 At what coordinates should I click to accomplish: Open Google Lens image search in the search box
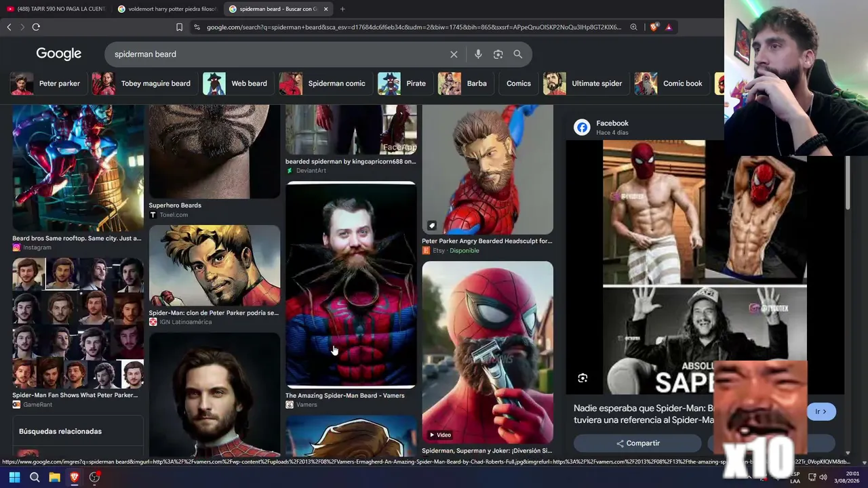(x=498, y=54)
